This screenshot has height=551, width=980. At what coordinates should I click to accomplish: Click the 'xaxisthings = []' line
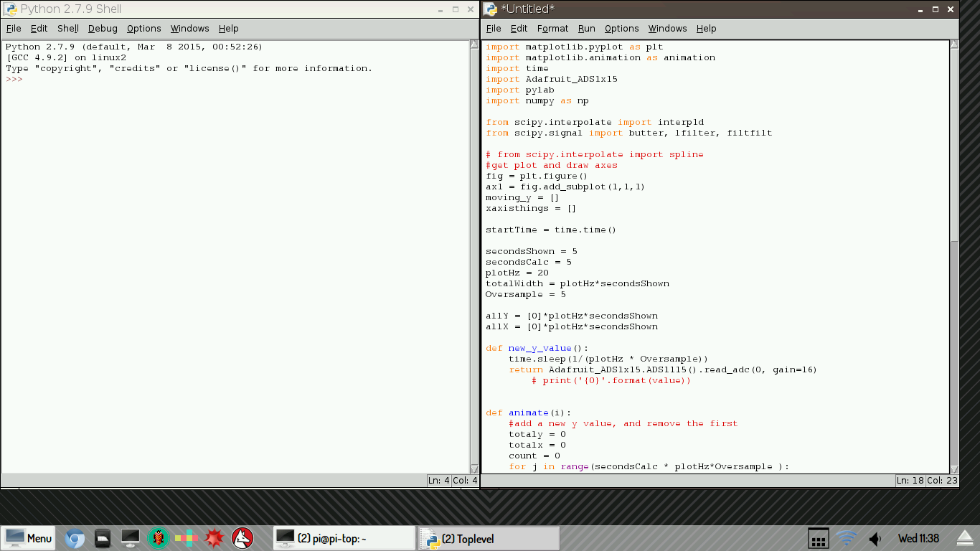tap(531, 208)
